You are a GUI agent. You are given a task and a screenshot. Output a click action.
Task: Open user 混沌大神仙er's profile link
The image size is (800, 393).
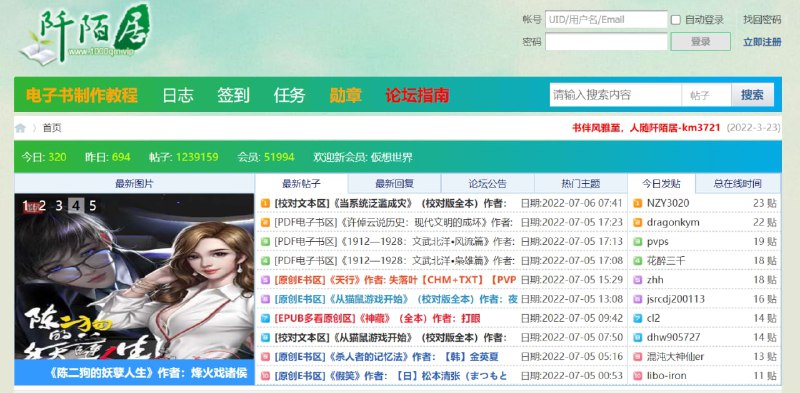tap(675, 356)
